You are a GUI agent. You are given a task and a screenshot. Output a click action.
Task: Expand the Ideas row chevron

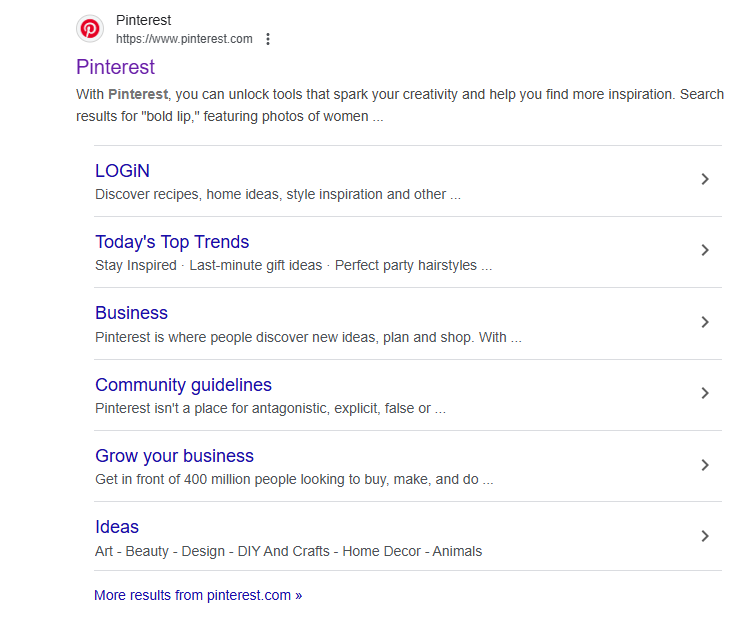[705, 536]
